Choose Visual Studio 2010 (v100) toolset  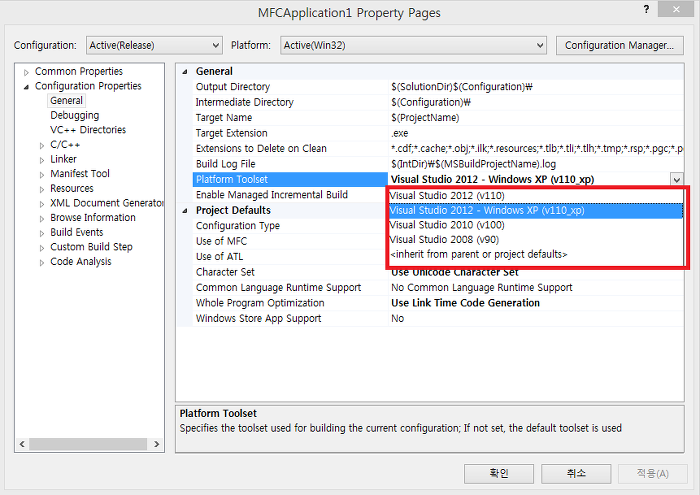pyautogui.click(x=536, y=225)
